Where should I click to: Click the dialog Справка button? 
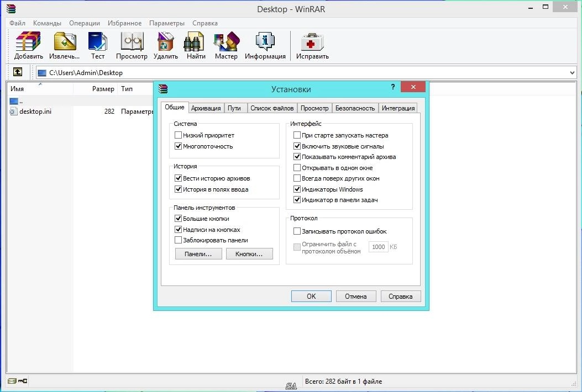pos(401,296)
